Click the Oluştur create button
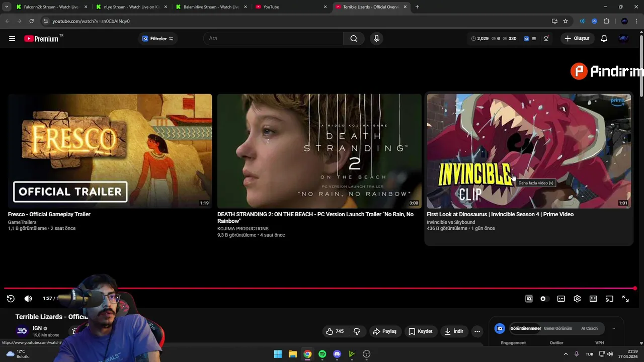644x362 pixels. pyautogui.click(x=577, y=39)
